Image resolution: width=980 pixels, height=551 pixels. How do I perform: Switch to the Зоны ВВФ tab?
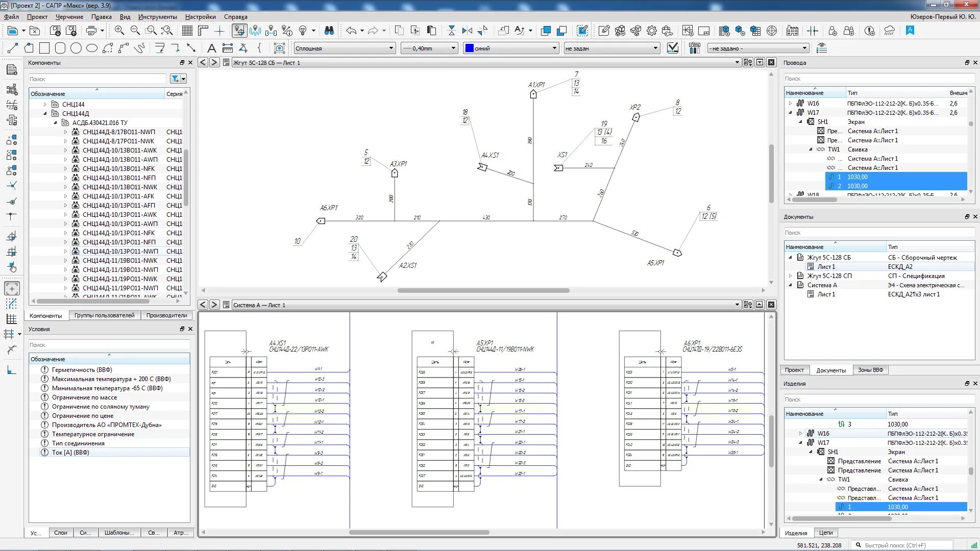pyautogui.click(x=870, y=370)
